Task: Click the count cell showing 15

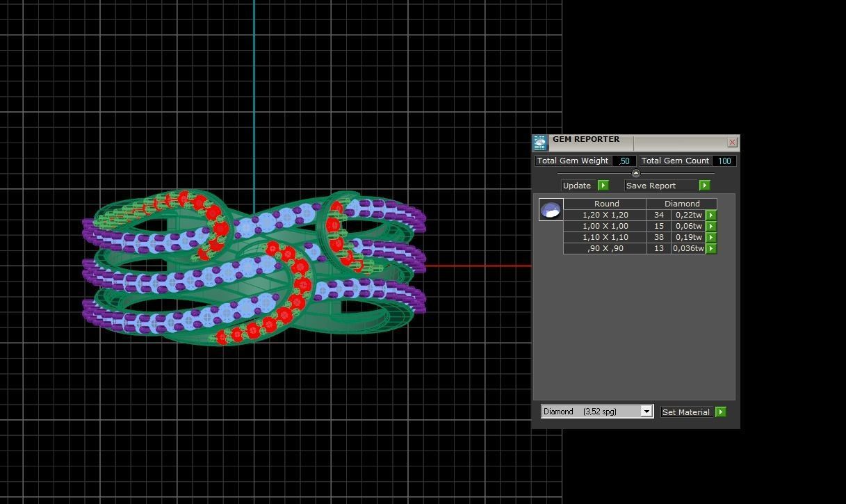Action: pos(658,226)
